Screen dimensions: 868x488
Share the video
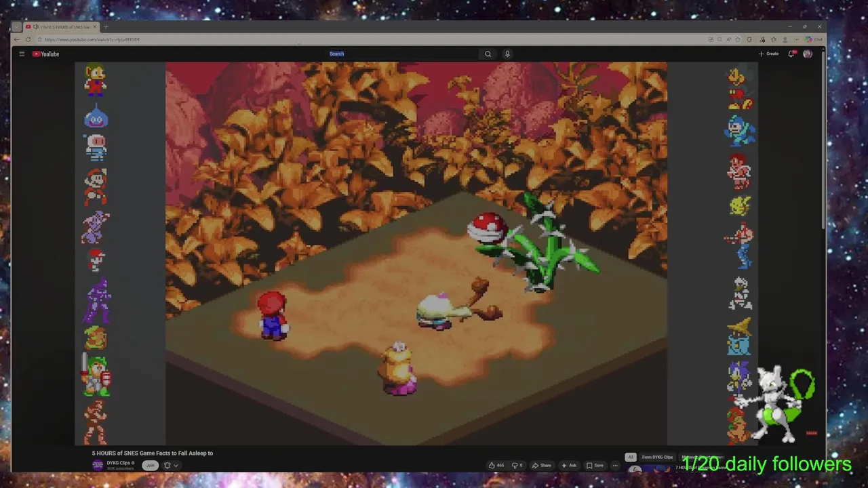pos(542,466)
